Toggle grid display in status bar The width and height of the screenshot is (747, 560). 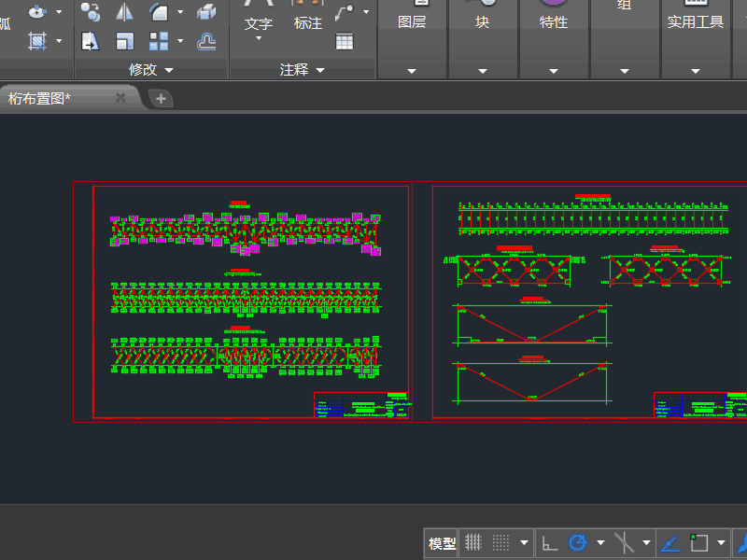(x=473, y=542)
